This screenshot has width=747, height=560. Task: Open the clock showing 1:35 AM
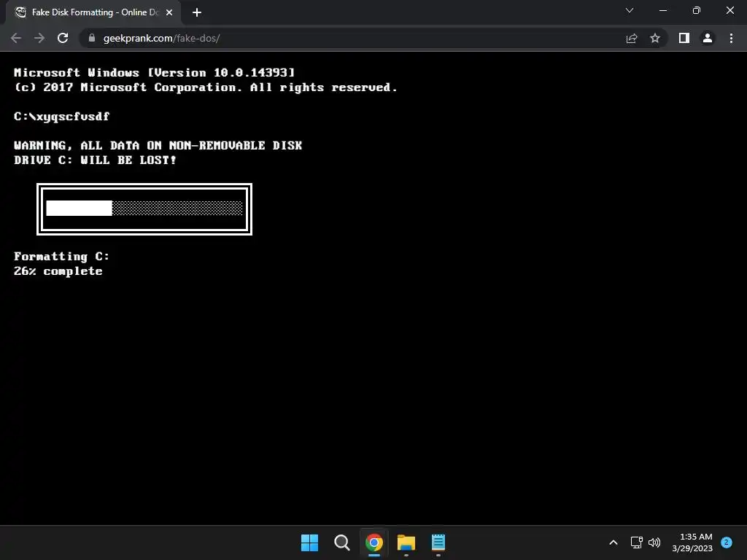tap(692, 542)
